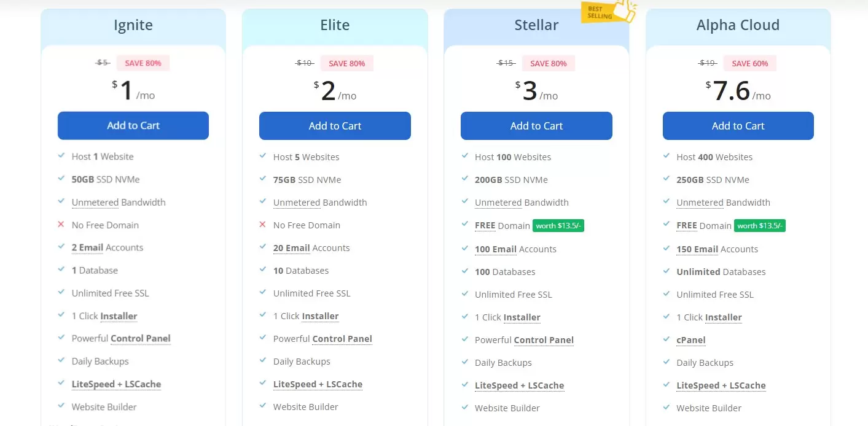Click the checkmark beside cPanel in Alpha Cloud
868x426 pixels.
point(667,339)
